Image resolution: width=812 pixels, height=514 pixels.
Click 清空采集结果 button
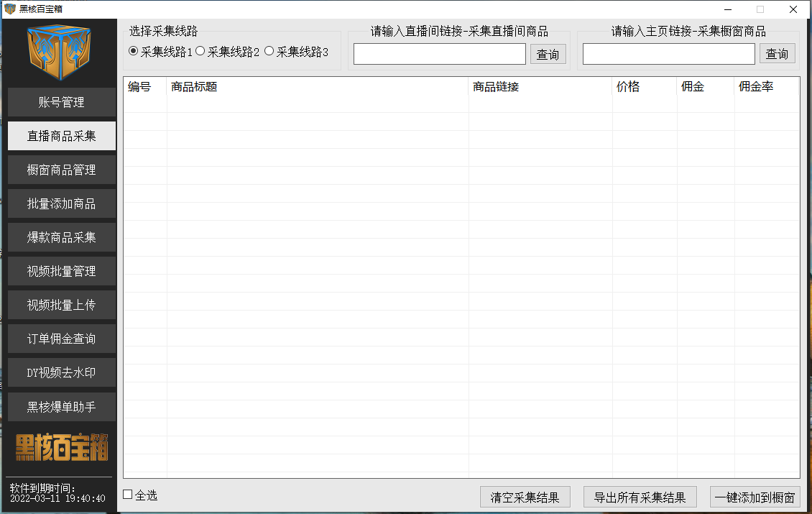pos(525,497)
